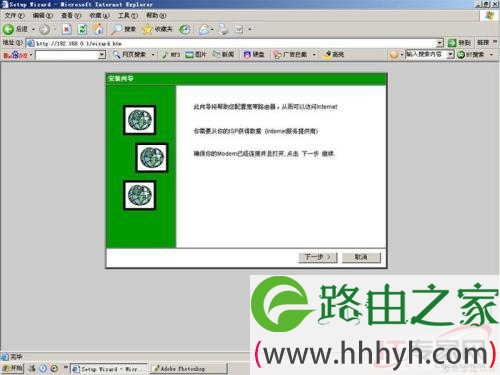Click the Stop loading icon

(67, 29)
